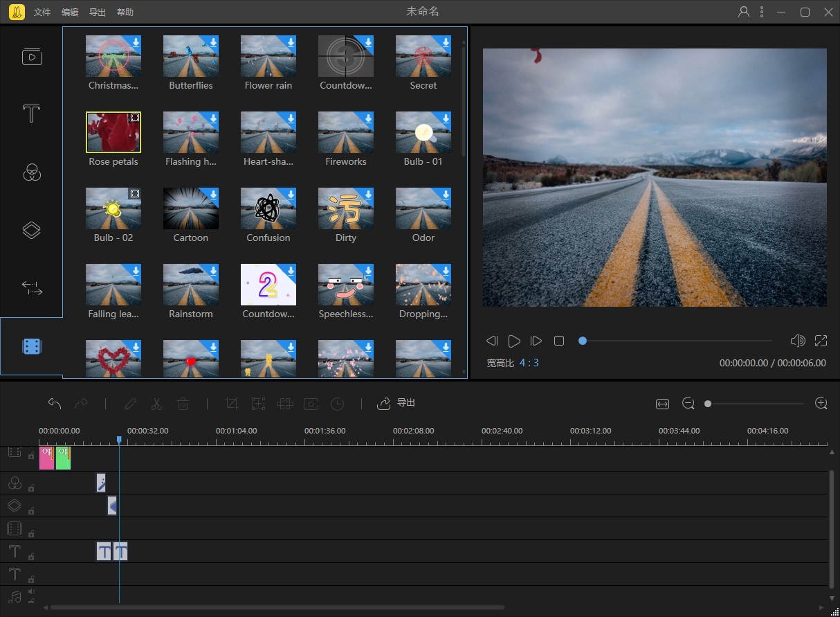Click the zoom-to-fit timeline icon
Viewport: 840px width, 617px height.
pyautogui.click(x=662, y=404)
